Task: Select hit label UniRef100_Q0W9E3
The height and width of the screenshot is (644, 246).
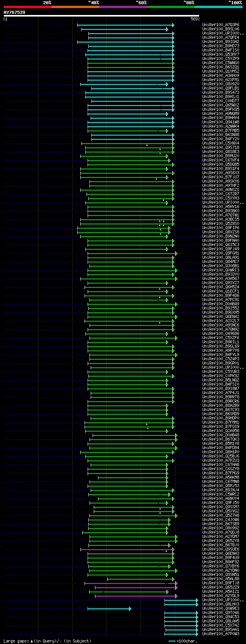Action: 221,609
